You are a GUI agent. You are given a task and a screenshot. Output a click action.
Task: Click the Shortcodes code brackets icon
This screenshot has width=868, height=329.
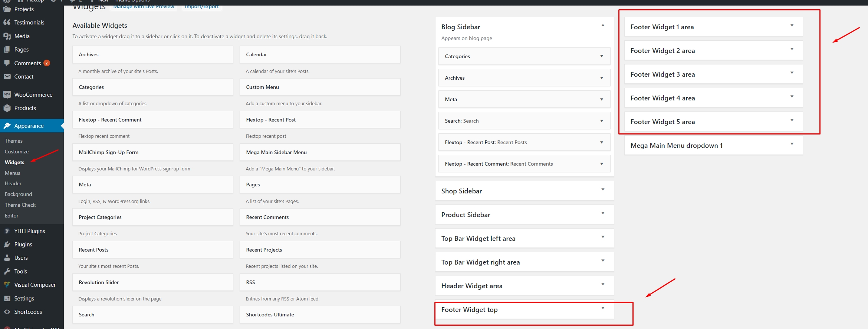pyautogui.click(x=7, y=312)
